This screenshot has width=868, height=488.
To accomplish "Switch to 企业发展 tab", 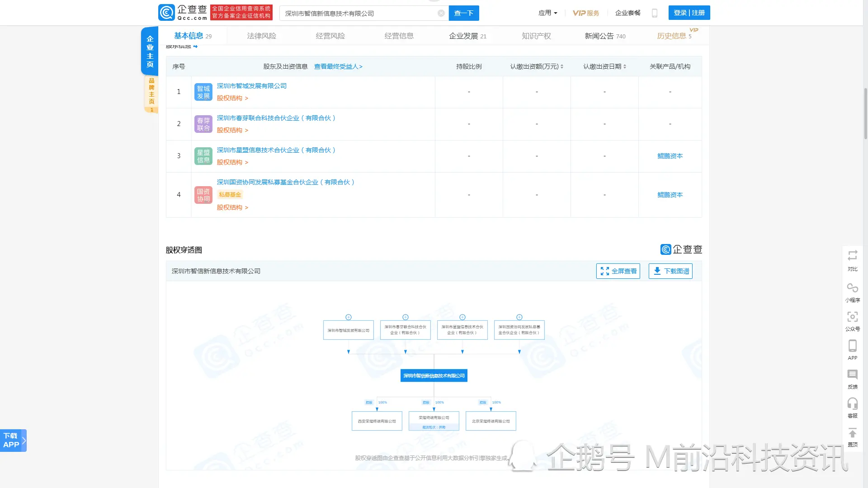I will click(x=467, y=36).
